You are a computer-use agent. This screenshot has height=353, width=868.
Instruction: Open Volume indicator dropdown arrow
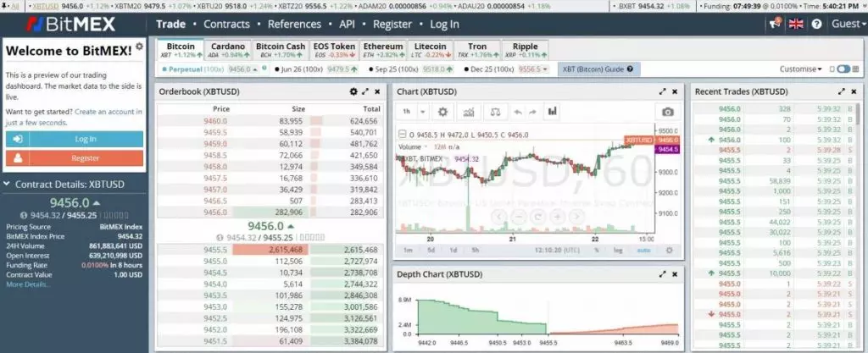click(426, 147)
